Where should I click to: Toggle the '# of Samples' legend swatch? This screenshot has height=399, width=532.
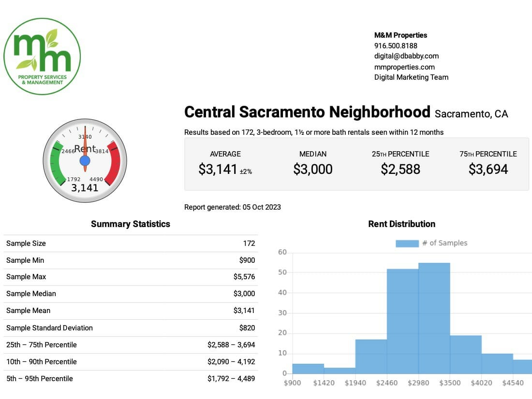(x=407, y=243)
